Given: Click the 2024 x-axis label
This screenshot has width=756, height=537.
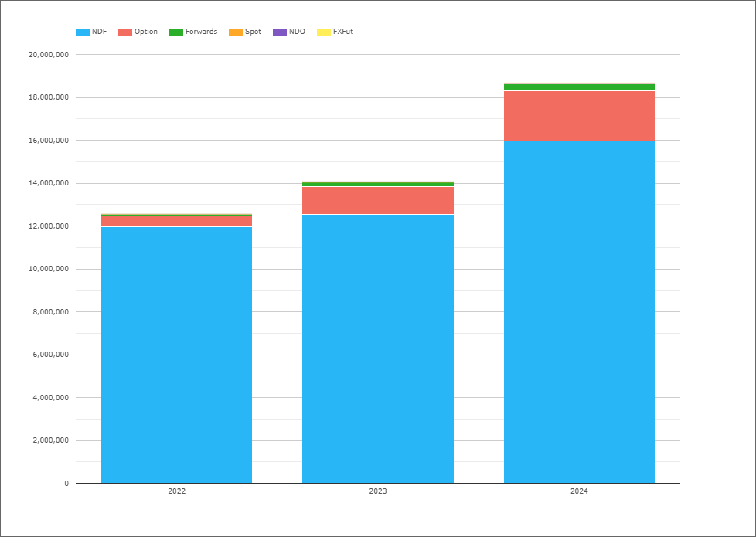Looking at the screenshot, I should click(579, 491).
